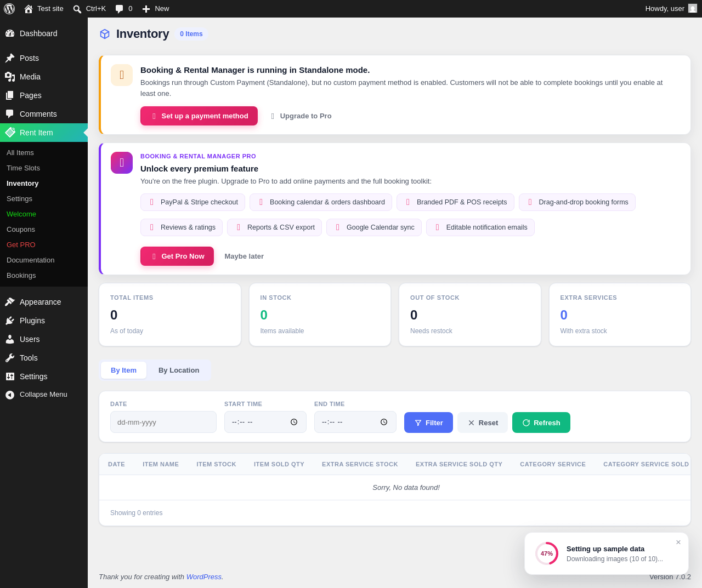
Task: Click the user avatar next to Howdy
Action: pyautogui.click(x=693, y=9)
